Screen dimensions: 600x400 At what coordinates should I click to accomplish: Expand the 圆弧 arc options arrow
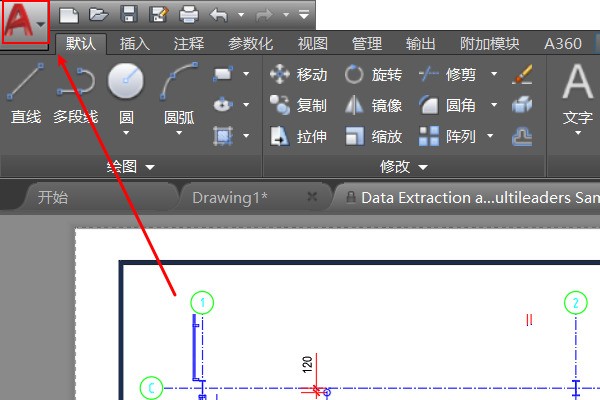[x=179, y=133]
